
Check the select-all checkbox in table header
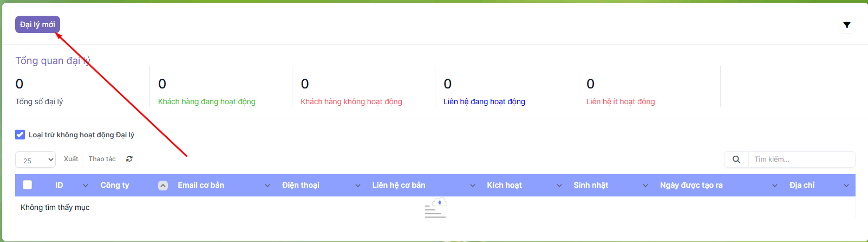(x=27, y=185)
